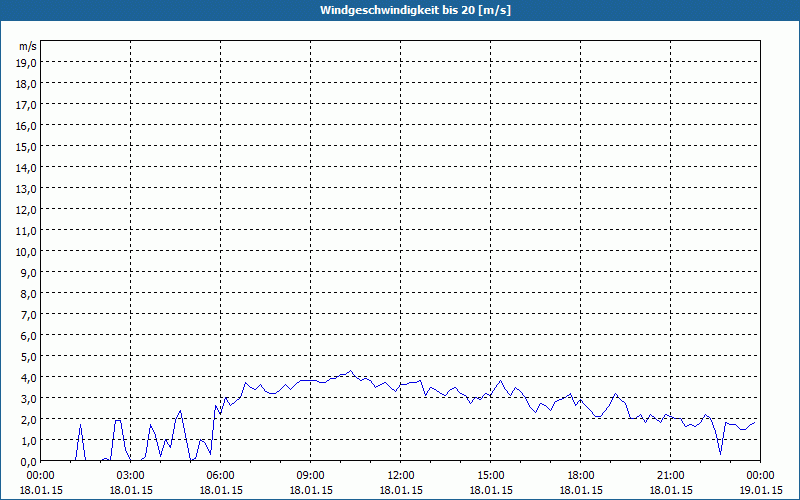The image size is (800, 500).
Task: Click the 21:00 time axis label
Action: click(x=670, y=476)
